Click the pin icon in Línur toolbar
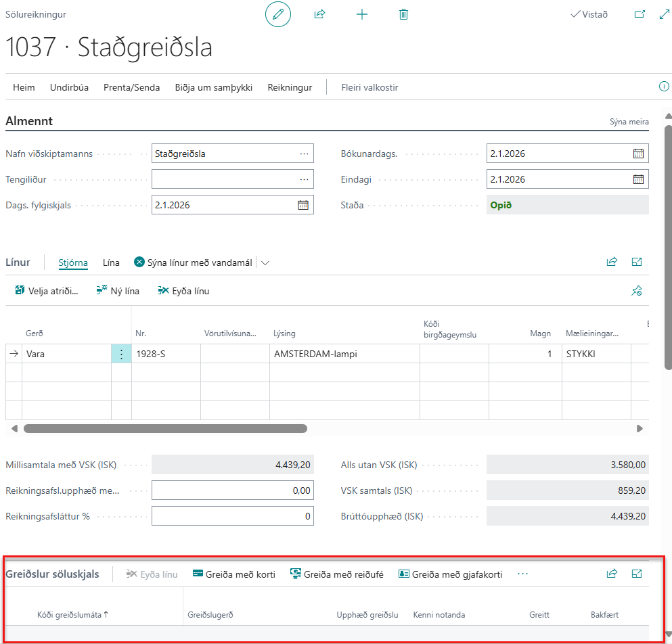This screenshot has height=644, width=672. (x=636, y=291)
